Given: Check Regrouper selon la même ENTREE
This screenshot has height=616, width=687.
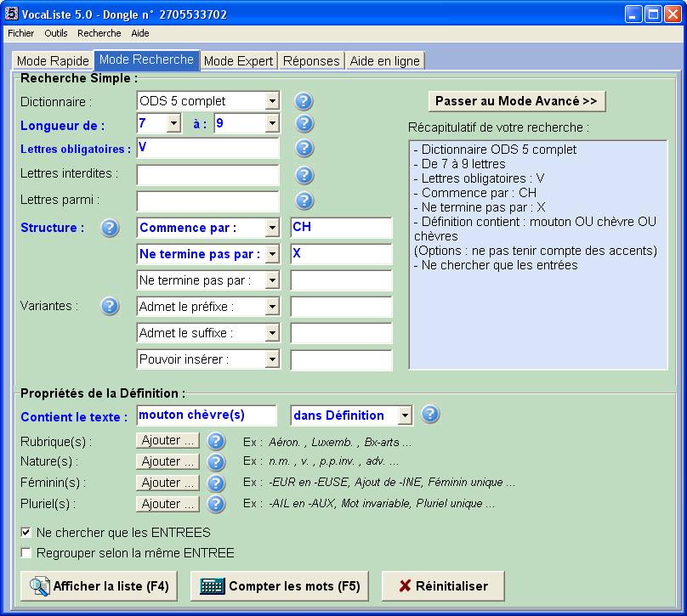Looking at the screenshot, I should pyautogui.click(x=26, y=553).
